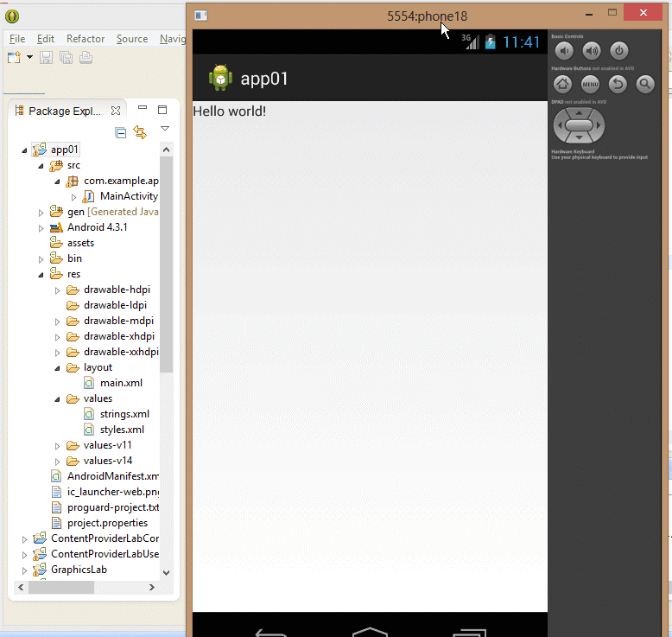Open the Package Explorer view menu triangle
The width and height of the screenshot is (672, 637).
pyautogui.click(x=165, y=129)
